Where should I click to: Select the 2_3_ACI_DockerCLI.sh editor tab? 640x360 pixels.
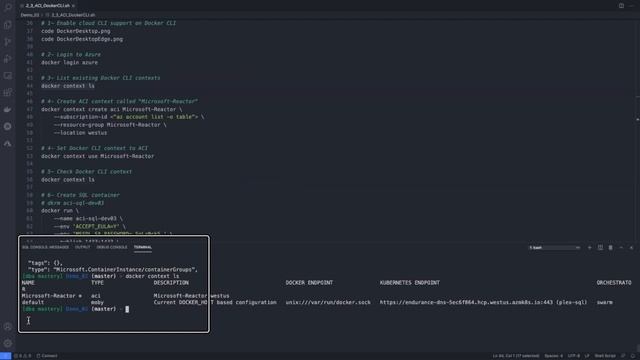click(48, 6)
